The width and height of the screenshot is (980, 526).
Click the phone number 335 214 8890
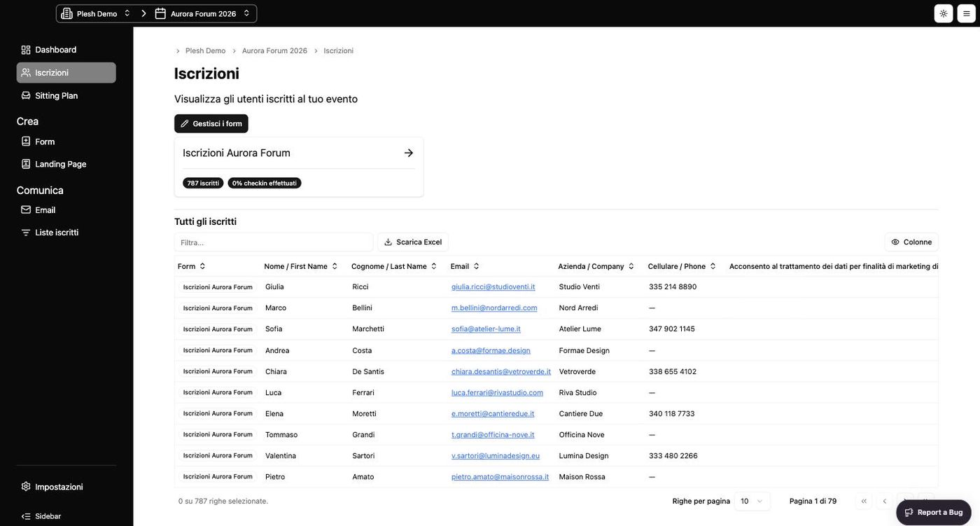click(673, 287)
